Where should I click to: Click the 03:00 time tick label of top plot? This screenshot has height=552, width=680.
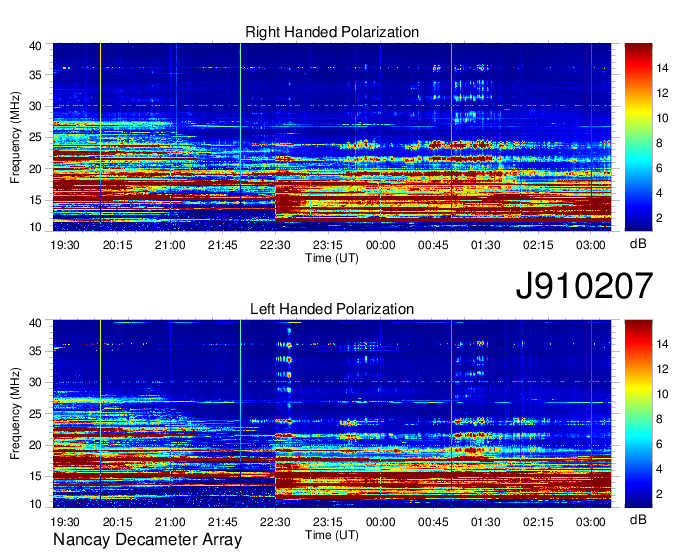coord(591,245)
